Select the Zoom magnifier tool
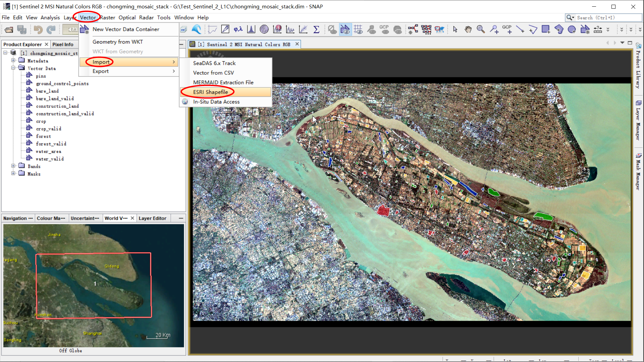The image size is (644, 362). coord(481,29)
